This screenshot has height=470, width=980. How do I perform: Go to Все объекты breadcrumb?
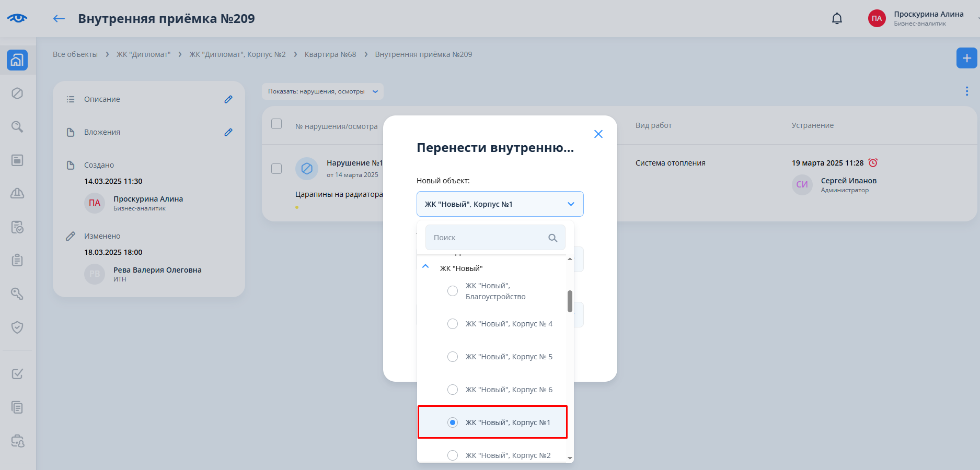75,54
